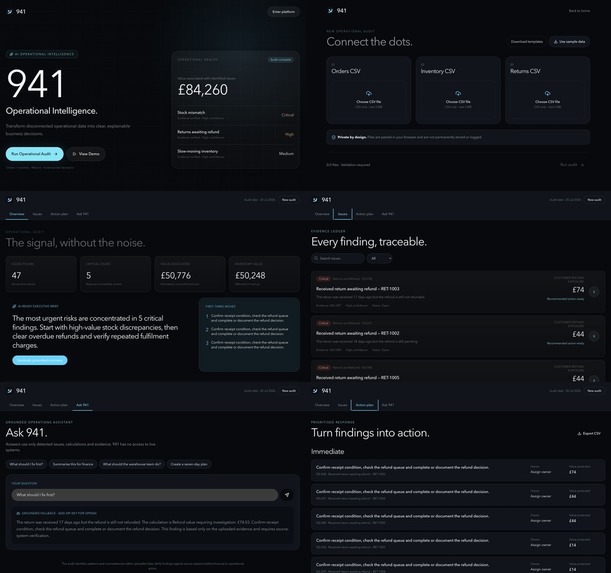Click the Download templates button
The height and width of the screenshot is (573, 611).
(526, 42)
